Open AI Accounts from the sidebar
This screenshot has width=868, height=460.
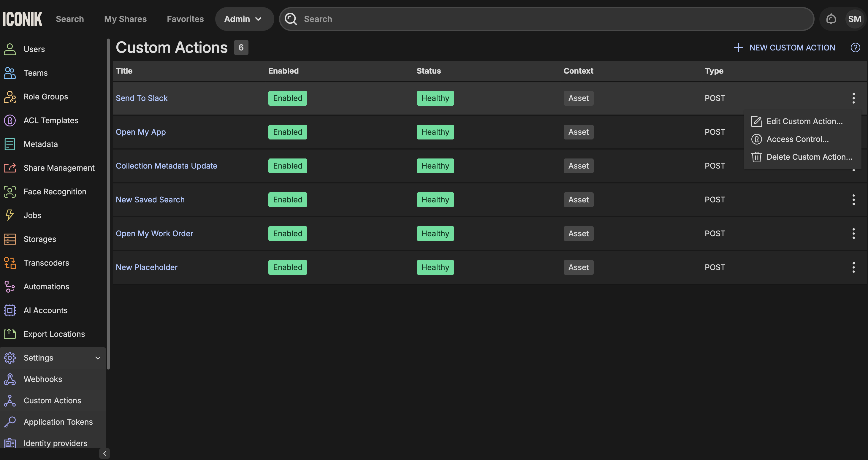pyautogui.click(x=45, y=310)
